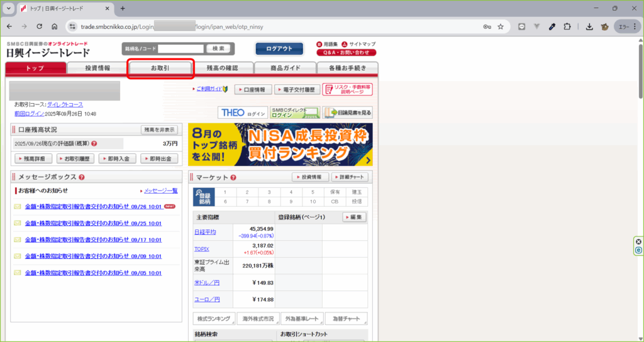Select the 保有 holdings cell
The width and height of the screenshot is (644, 342).
pyautogui.click(x=334, y=192)
